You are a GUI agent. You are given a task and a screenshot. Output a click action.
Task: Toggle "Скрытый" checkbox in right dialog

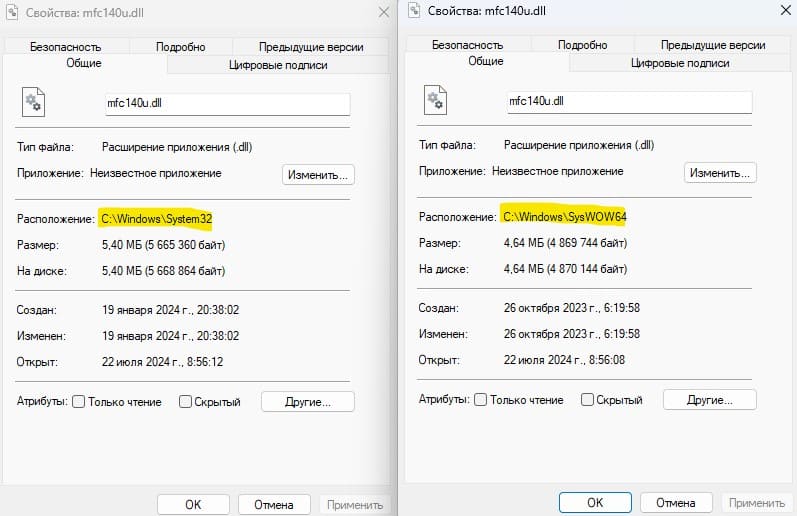587,400
